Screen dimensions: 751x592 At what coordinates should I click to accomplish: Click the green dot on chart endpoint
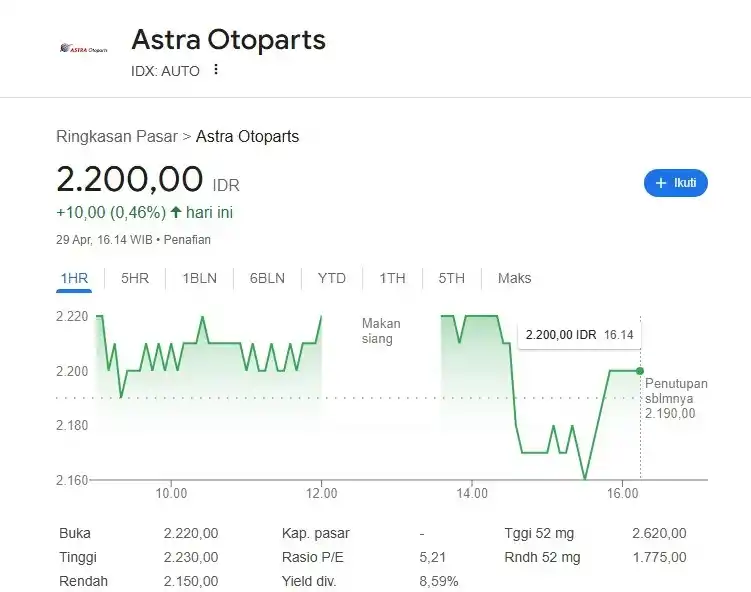tap(640, 371)
